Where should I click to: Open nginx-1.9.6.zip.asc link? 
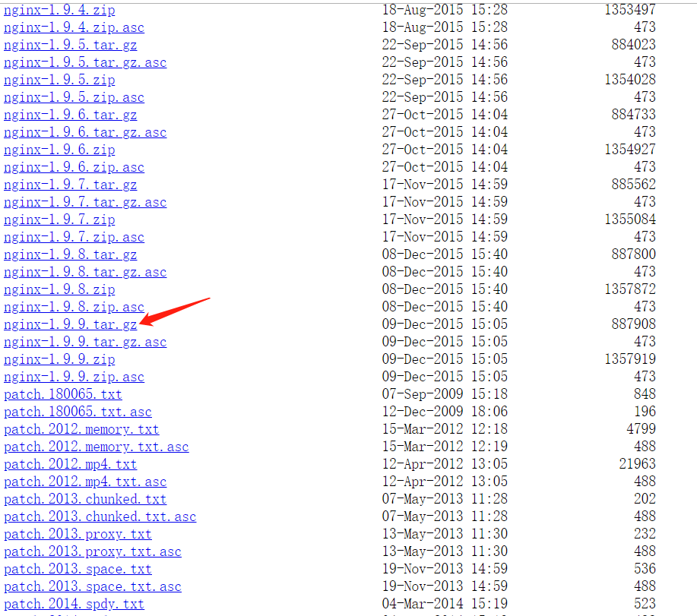(74, 167)
